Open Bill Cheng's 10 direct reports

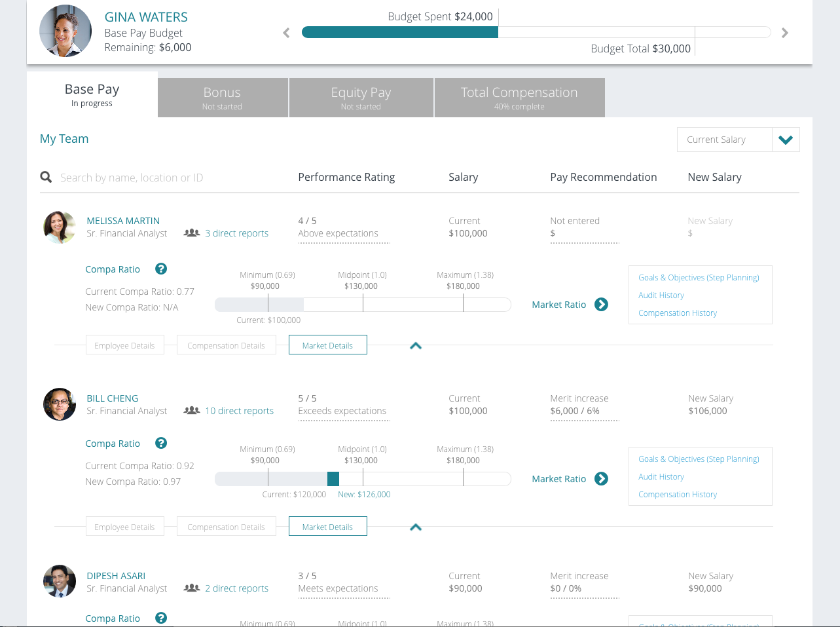[x=239, y=411]
